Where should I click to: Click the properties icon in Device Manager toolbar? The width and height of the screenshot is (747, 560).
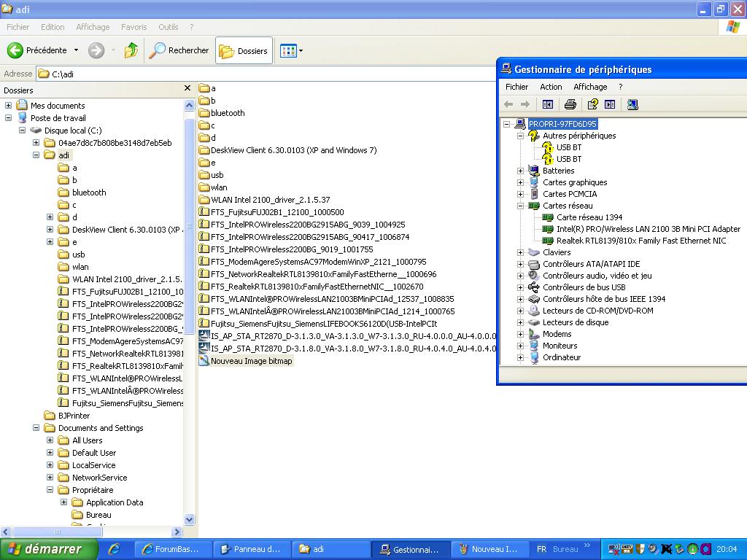click(x=592, y=104)
